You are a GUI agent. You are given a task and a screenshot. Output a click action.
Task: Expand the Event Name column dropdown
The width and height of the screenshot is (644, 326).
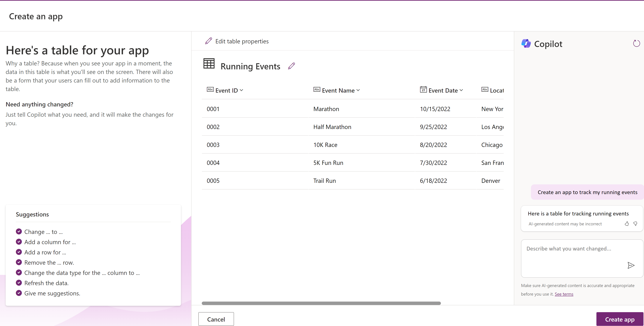358,90
